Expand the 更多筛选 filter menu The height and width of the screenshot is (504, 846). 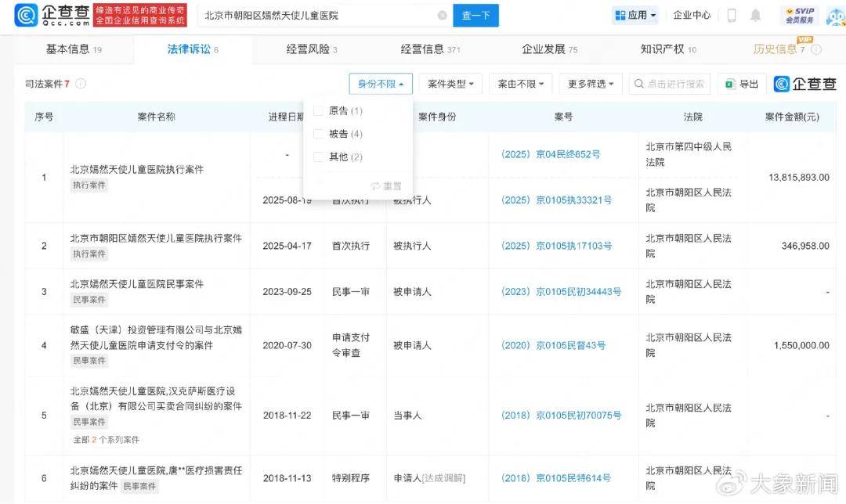[589, 83]
